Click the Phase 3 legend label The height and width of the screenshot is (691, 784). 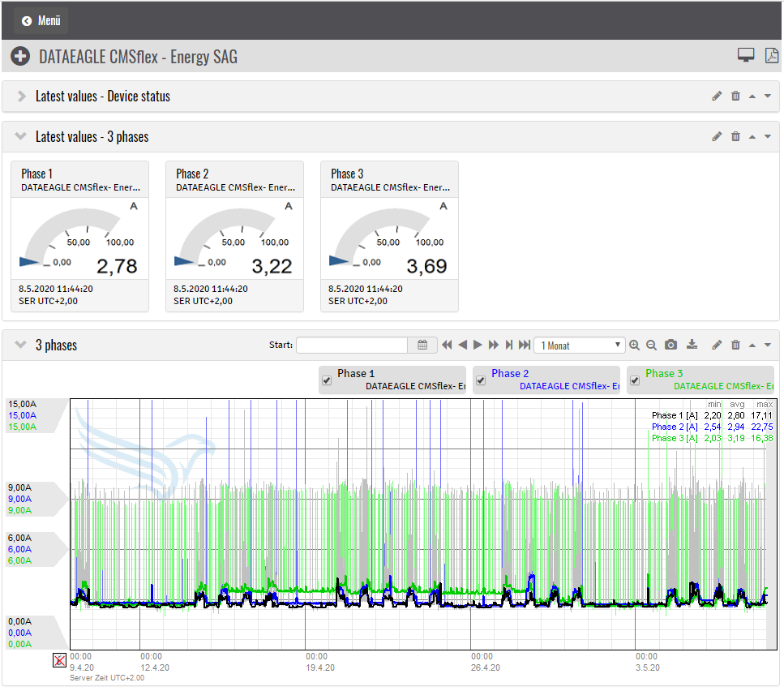[x=664, y=374]
